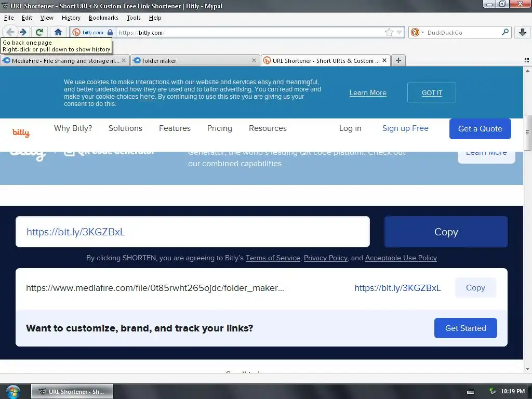Open the Privacy Policy link

pos(325,258)
